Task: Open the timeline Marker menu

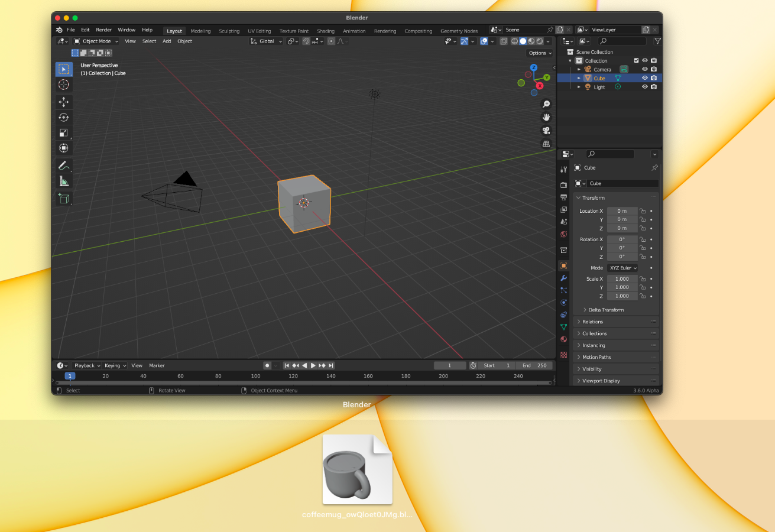Action: point(157,366)
